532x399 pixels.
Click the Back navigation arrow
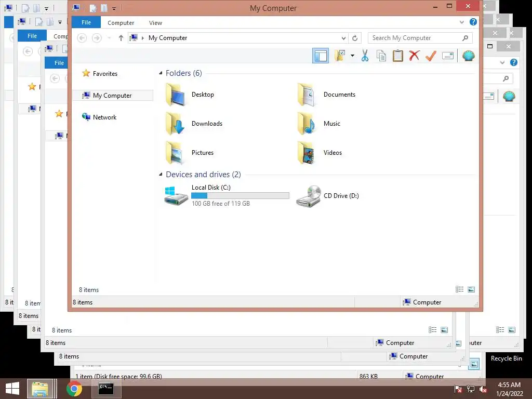click(x=82, y=38)
